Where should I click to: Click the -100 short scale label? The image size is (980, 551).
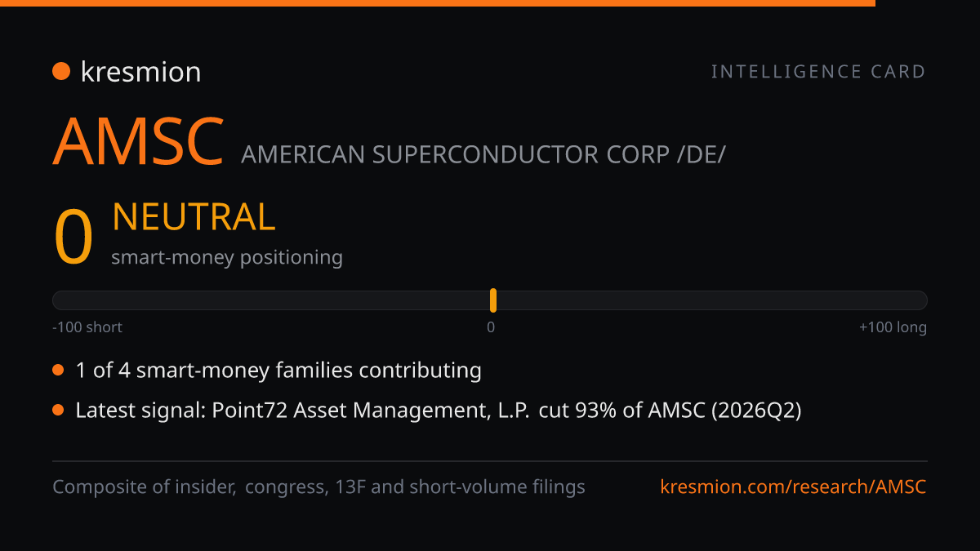[87, 327]
